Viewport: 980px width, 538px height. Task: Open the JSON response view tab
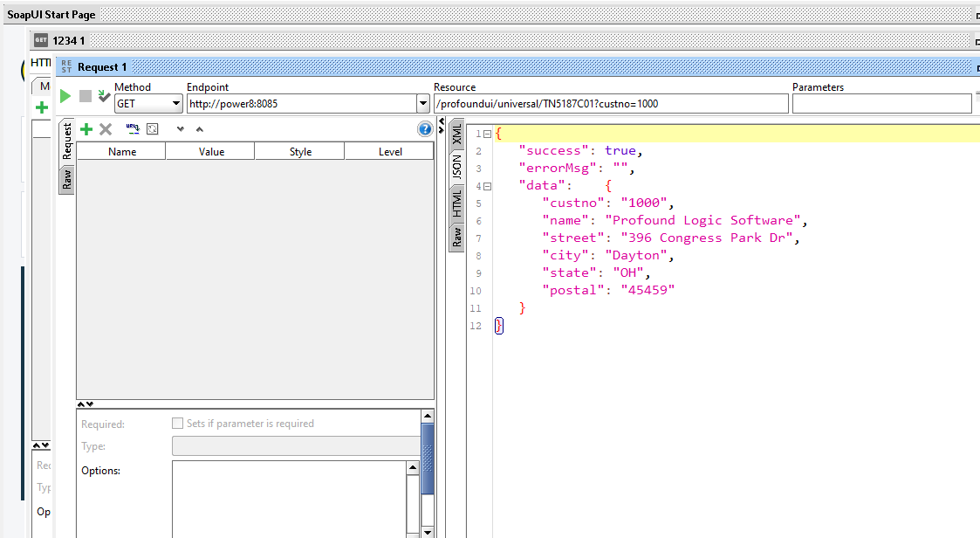tap(457, 167)
